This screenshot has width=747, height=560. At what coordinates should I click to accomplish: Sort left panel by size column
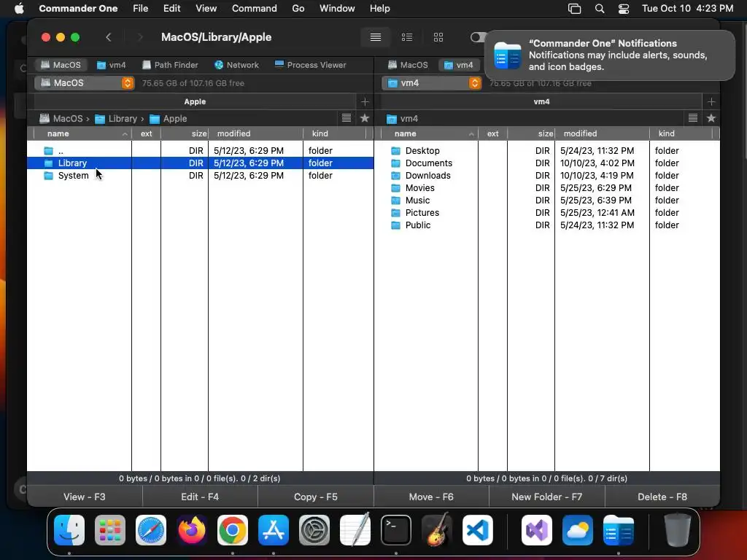[x=185, y=134]
